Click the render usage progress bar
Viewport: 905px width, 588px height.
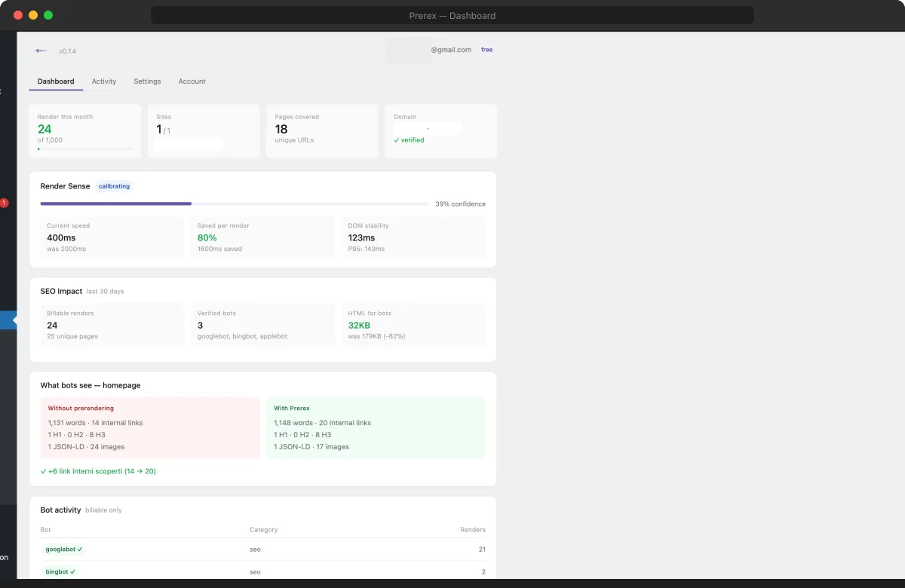click(x=84, y=149)
